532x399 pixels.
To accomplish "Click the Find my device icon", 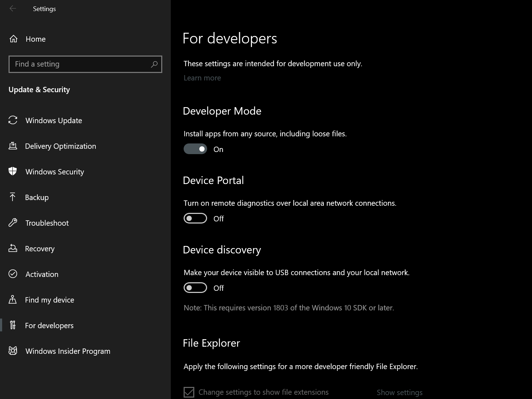I will (13, 300).
